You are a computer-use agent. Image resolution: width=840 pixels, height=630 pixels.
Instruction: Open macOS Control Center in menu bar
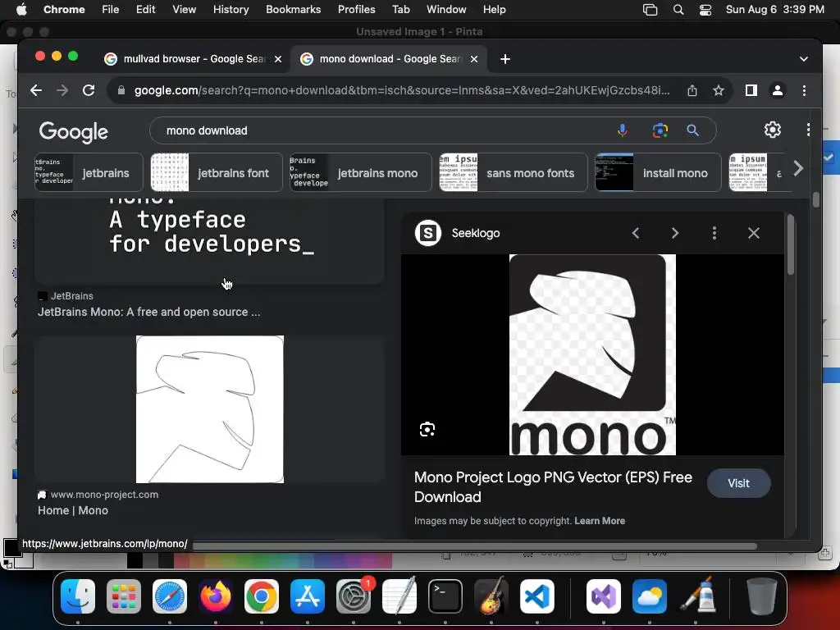coord(705,10)
